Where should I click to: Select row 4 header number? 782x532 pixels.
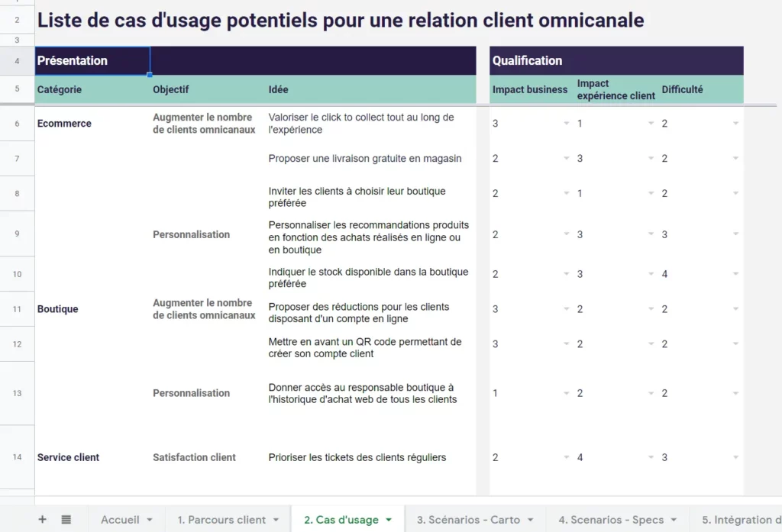(17, 61)
